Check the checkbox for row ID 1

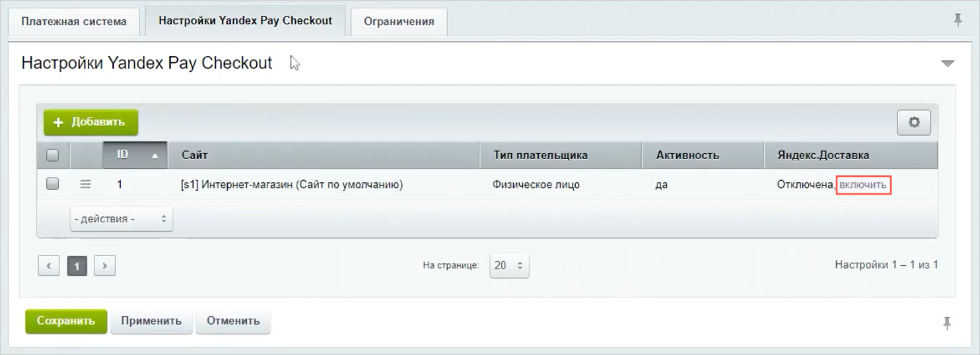(53, 185)
